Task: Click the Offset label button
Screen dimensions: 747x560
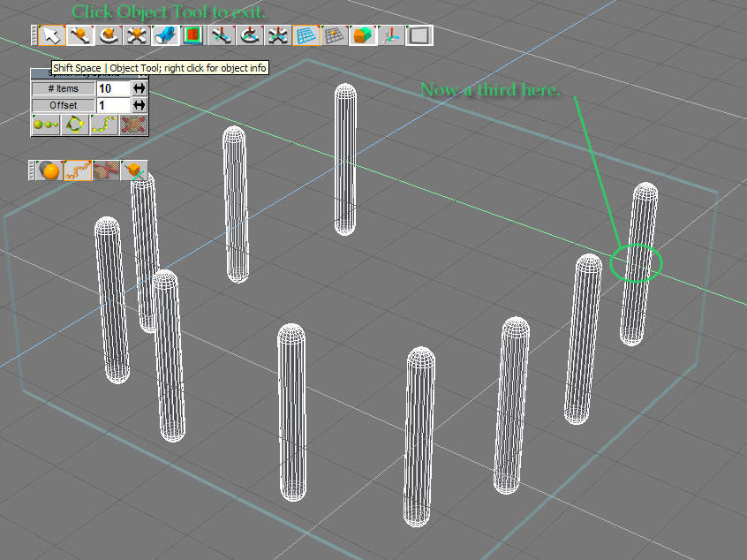Action: (x=63, y=105)
